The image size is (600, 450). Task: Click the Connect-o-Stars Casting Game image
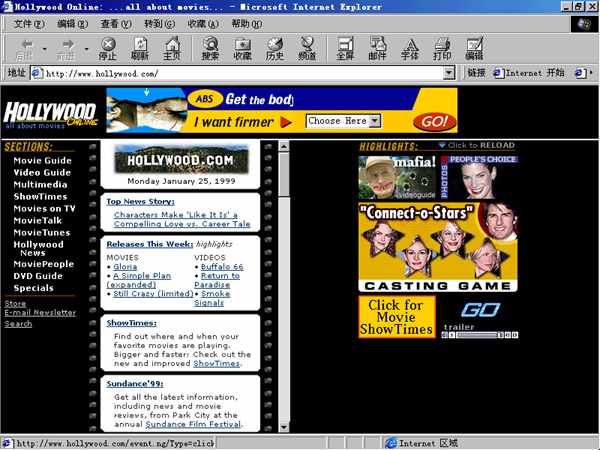click(x=438, y=247)
